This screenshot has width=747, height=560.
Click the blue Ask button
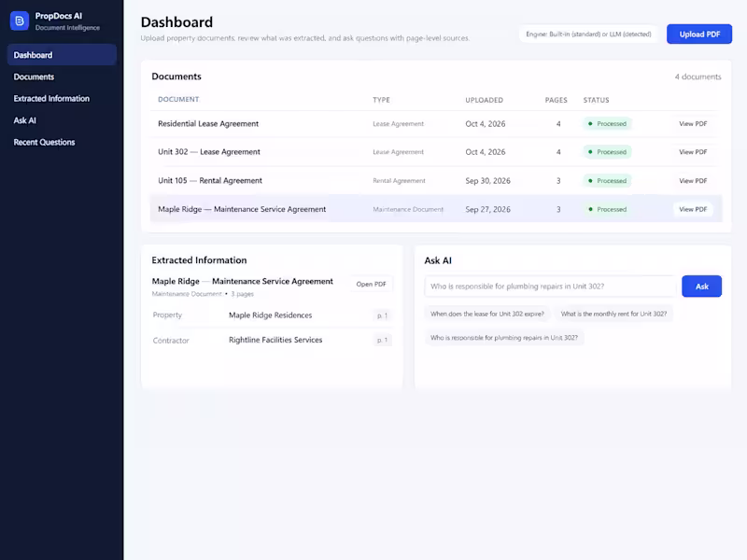tap(701, 287)
